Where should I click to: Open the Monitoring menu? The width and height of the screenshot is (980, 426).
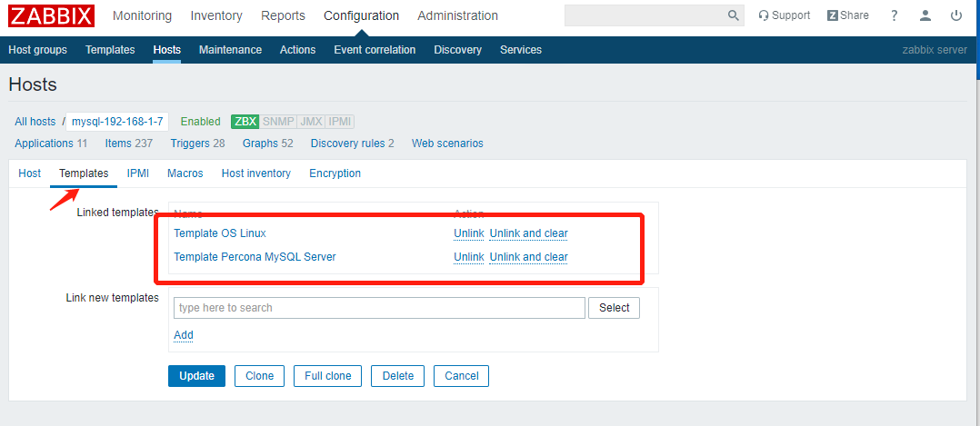click(142, 15)
